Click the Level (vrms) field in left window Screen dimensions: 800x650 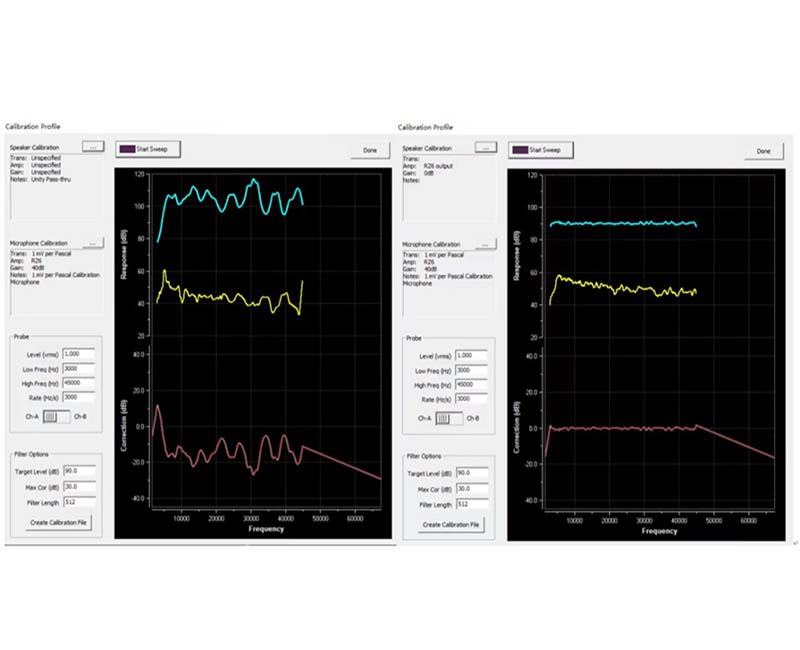78,354
